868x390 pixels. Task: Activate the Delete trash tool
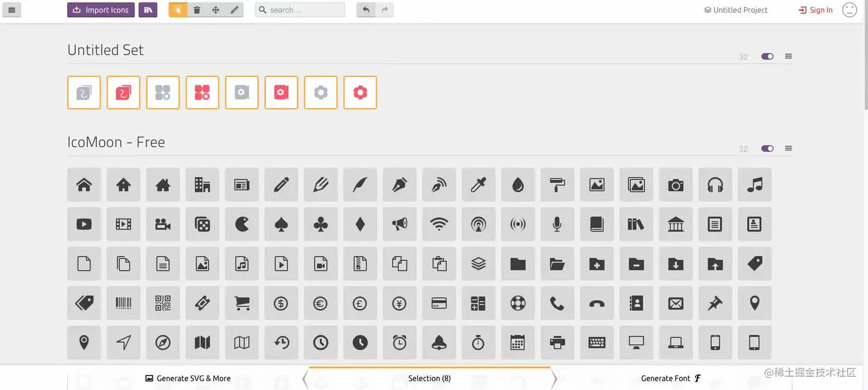tap(197, 10)
